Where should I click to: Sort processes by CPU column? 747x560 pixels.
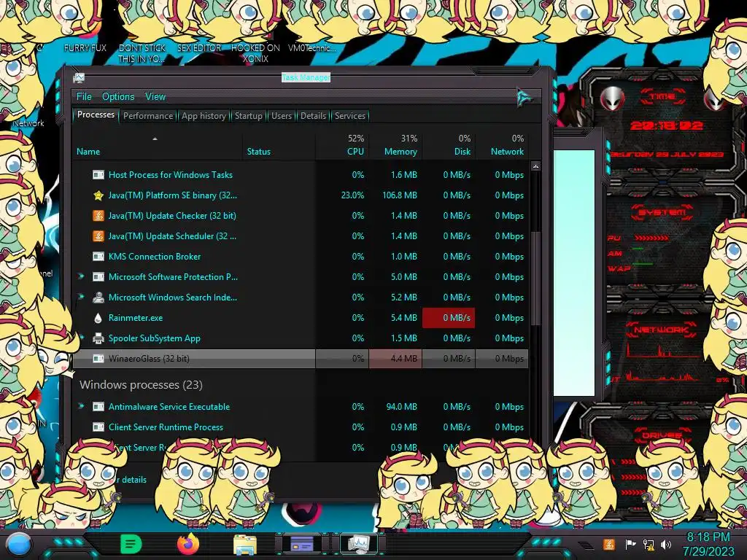coord(343,145)
